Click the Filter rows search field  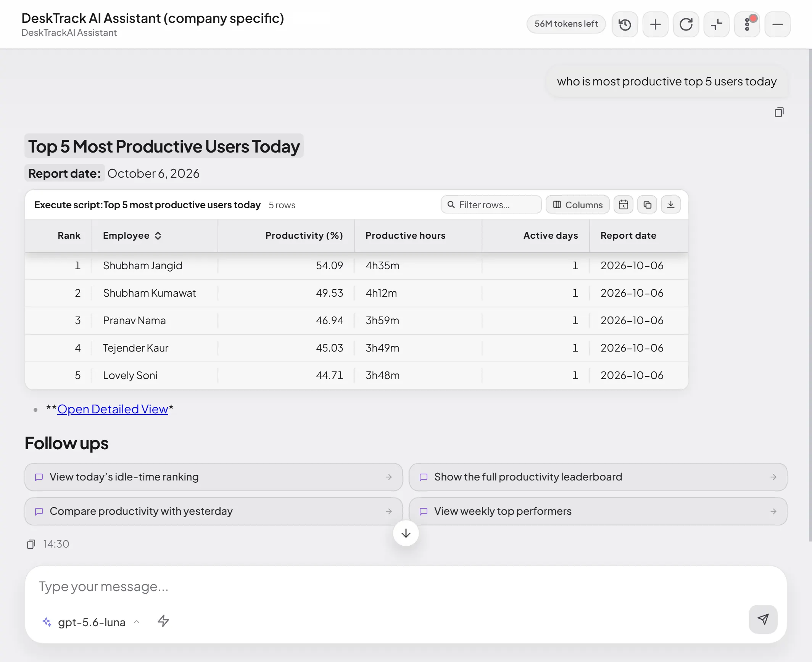click(x=491, y=205)
